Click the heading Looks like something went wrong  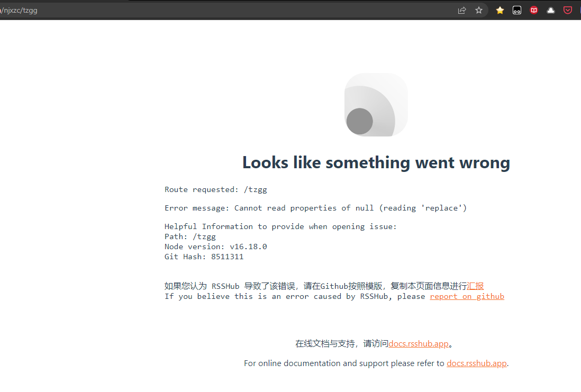coord(376,162)
